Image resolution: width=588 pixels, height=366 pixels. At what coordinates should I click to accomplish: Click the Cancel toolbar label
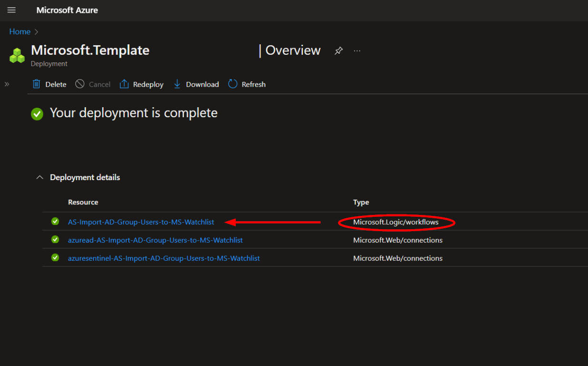pyautogui.click(x=100, y=84)
